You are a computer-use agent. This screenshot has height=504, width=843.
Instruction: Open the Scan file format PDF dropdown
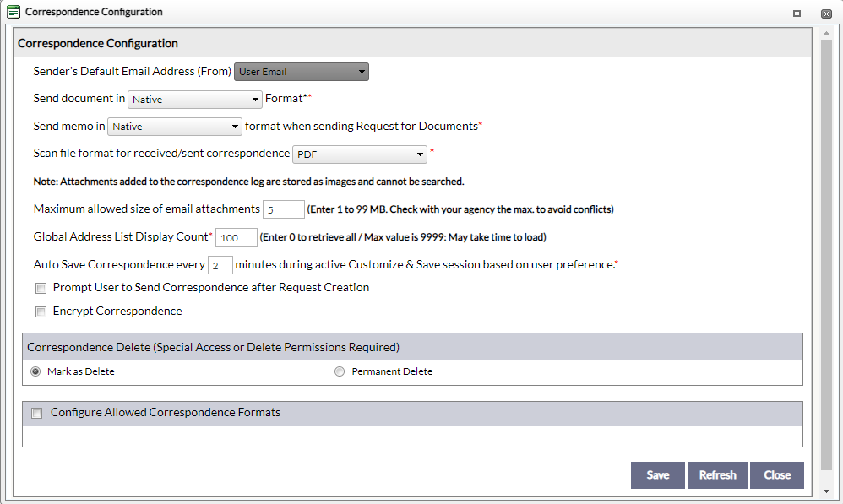click(360, 154)
